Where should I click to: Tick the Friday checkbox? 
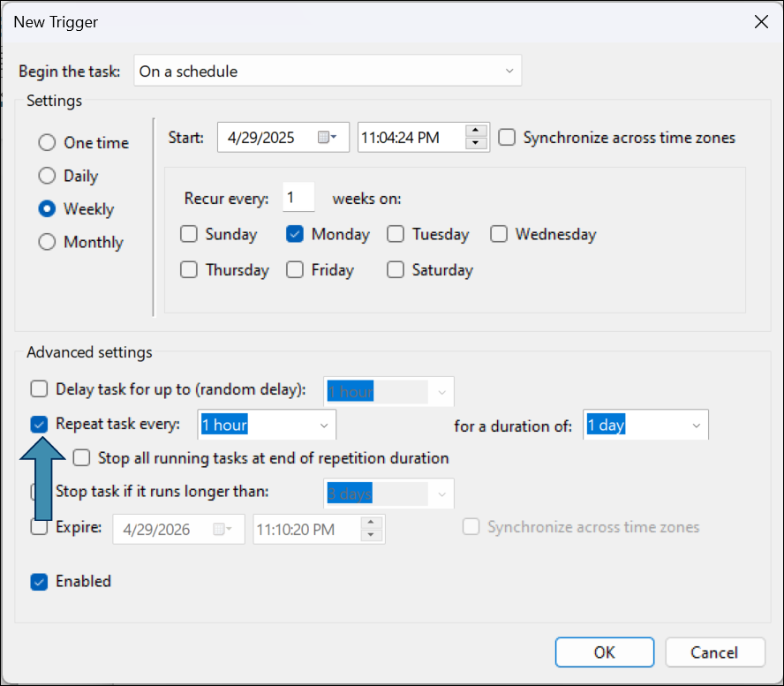[295, 270]
